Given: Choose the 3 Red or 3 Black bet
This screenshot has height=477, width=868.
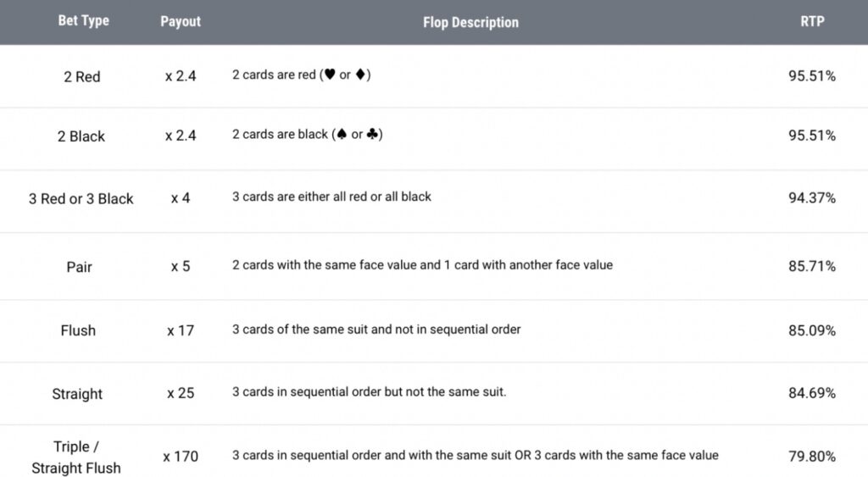Looking at the screenshot, I should coord(81,199).
